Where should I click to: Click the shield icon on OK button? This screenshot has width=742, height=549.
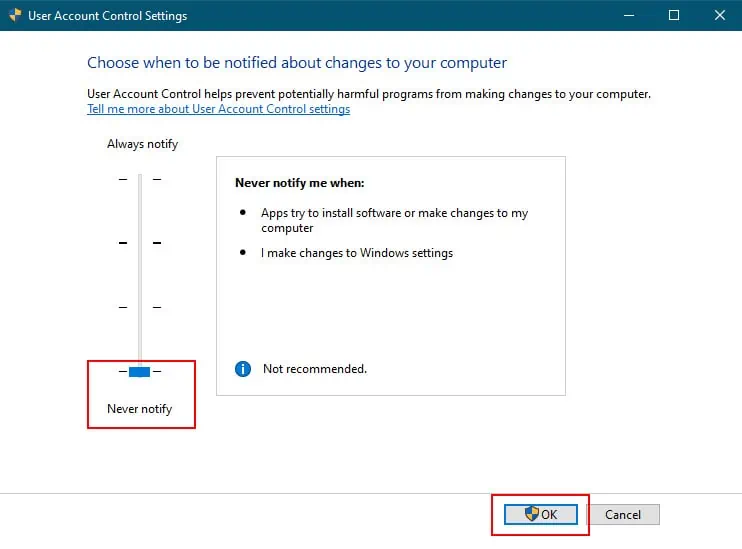(x=532, y=514)
